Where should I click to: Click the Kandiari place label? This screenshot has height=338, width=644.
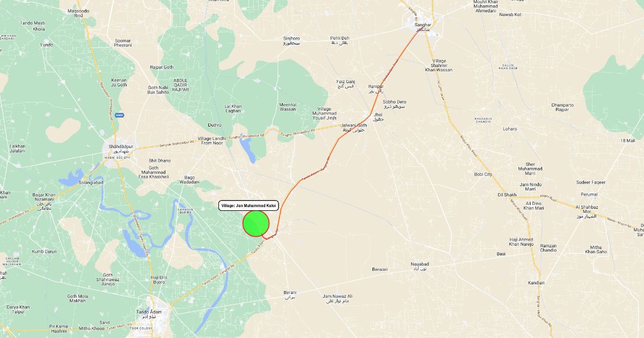point(536,283)
